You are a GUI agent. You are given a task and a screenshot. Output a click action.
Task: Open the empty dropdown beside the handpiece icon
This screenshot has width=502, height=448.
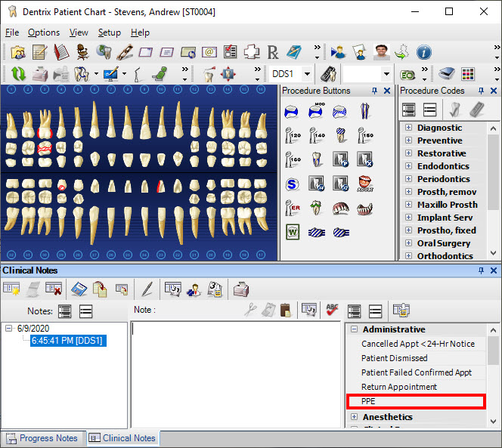coord(386,74)
